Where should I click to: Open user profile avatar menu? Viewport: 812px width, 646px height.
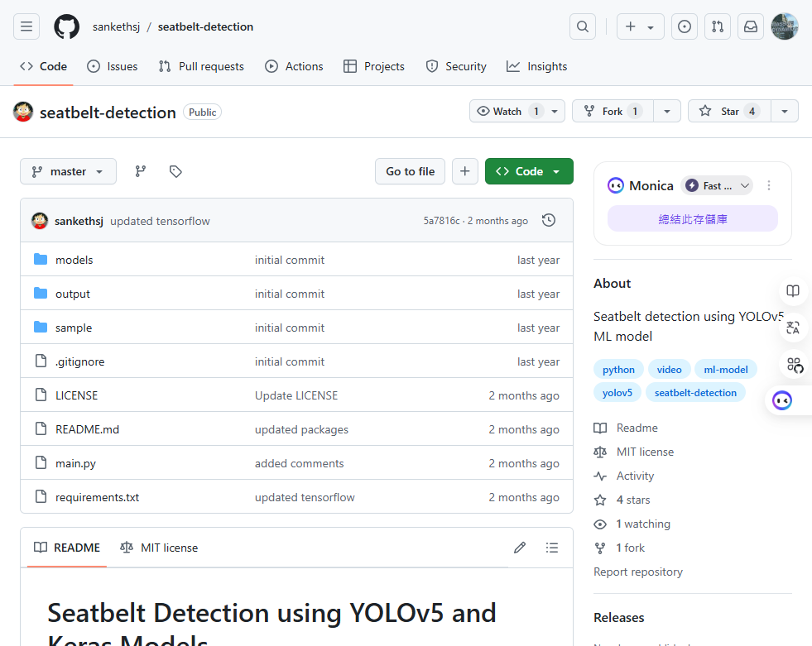click(x=785, y=26)
